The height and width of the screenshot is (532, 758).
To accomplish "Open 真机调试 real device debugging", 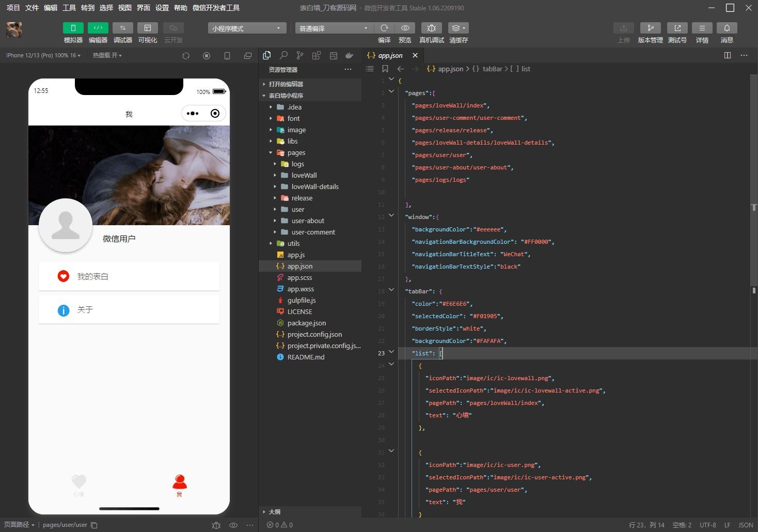I will click(x=432, y=28).
